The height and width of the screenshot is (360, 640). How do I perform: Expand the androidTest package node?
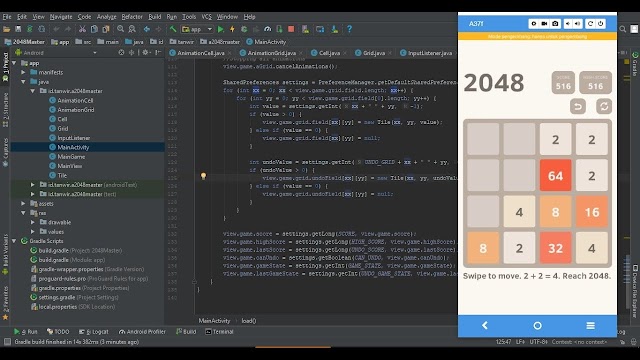33,184
